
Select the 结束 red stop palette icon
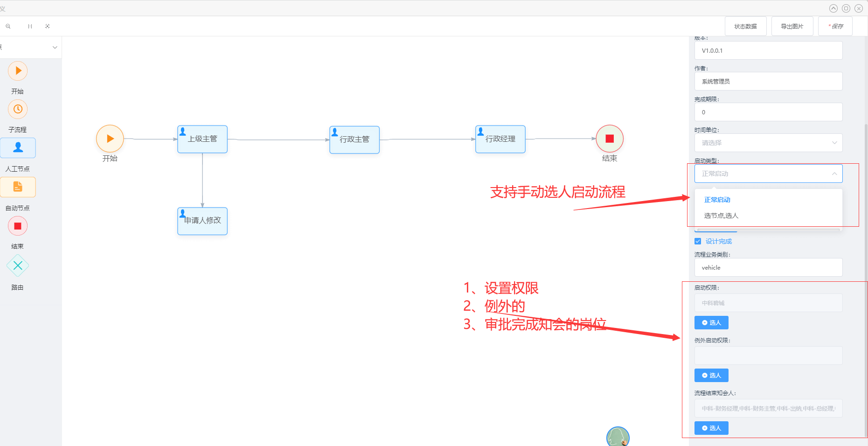point(18,226)
